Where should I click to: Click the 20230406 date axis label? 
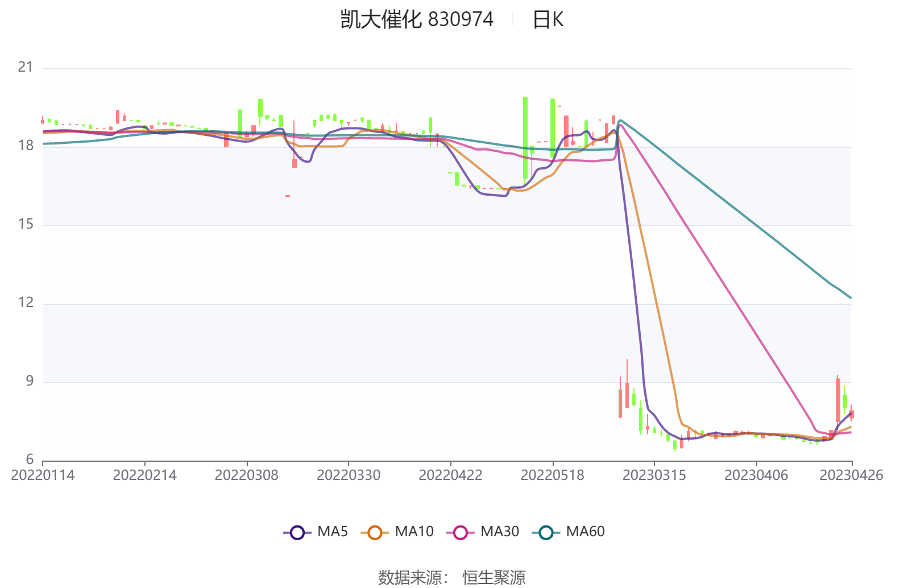tap(756, 475)
